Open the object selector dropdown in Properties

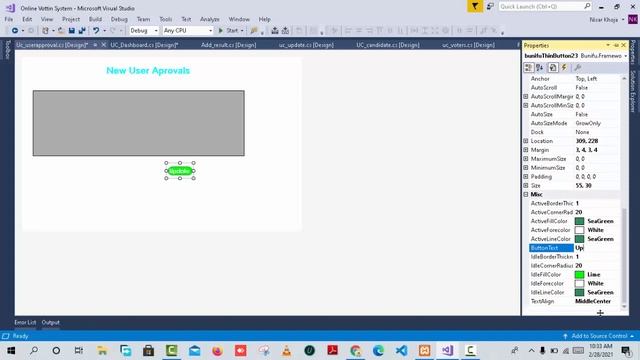pos(625,56)
